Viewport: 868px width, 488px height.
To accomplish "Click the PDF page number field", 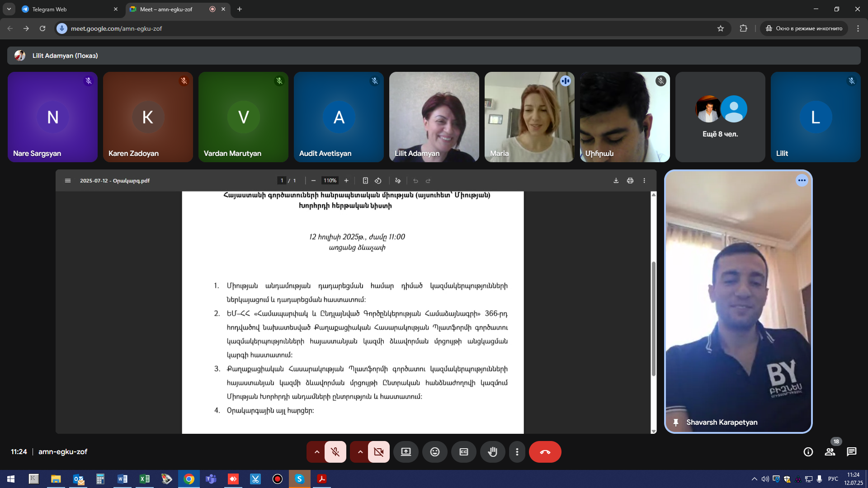I will [282, 181].
